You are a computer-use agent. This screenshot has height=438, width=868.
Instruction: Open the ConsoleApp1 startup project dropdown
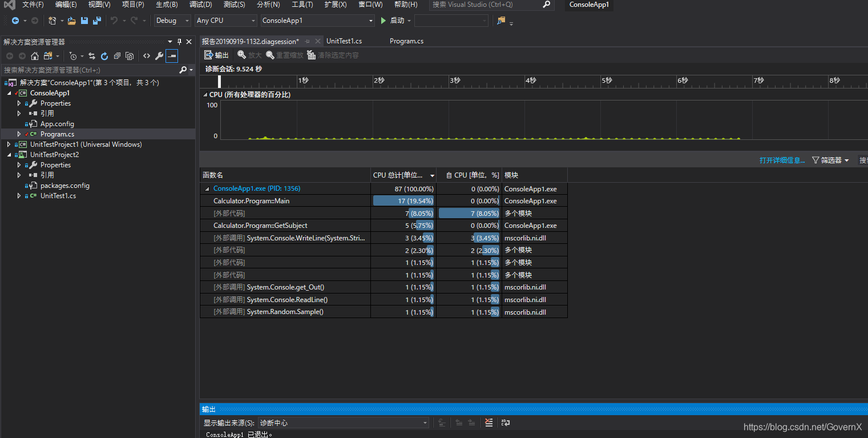click(x=317, y=21)
